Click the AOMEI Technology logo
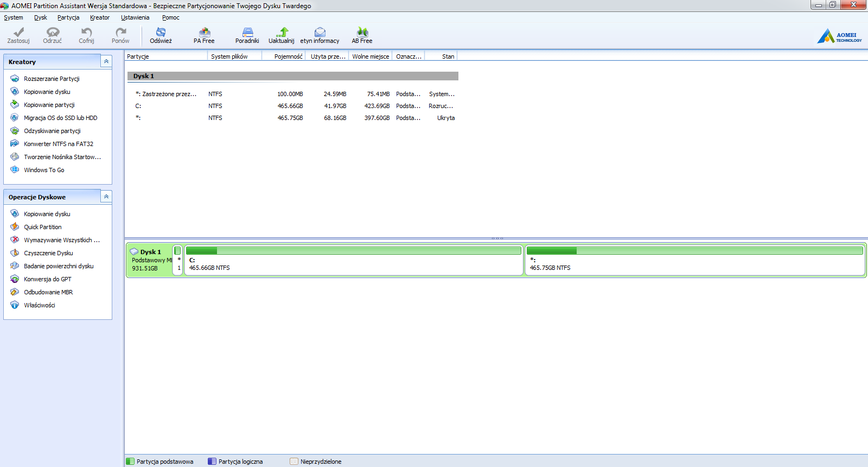The height and width of the screenshot is (467, 868). 840,36
